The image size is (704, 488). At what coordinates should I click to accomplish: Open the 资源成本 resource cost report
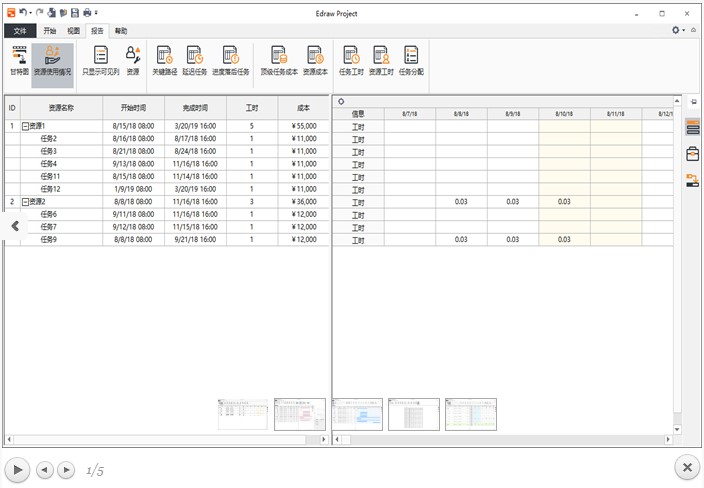[x=315, y=61]
